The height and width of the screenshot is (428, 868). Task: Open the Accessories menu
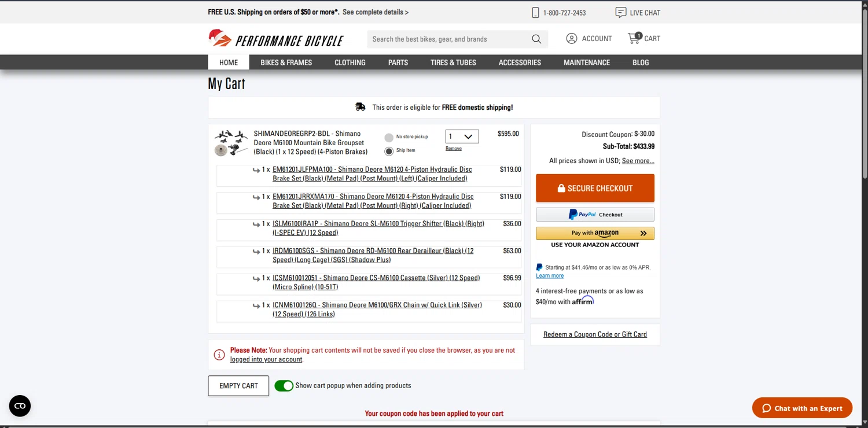tap(520, 62)
